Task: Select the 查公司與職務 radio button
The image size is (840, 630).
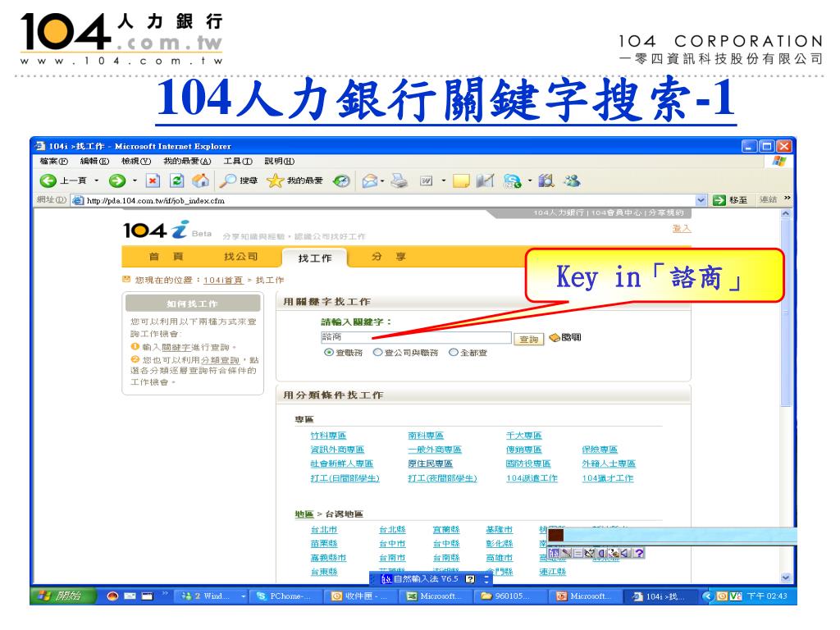Action: (x=377, y=353)
